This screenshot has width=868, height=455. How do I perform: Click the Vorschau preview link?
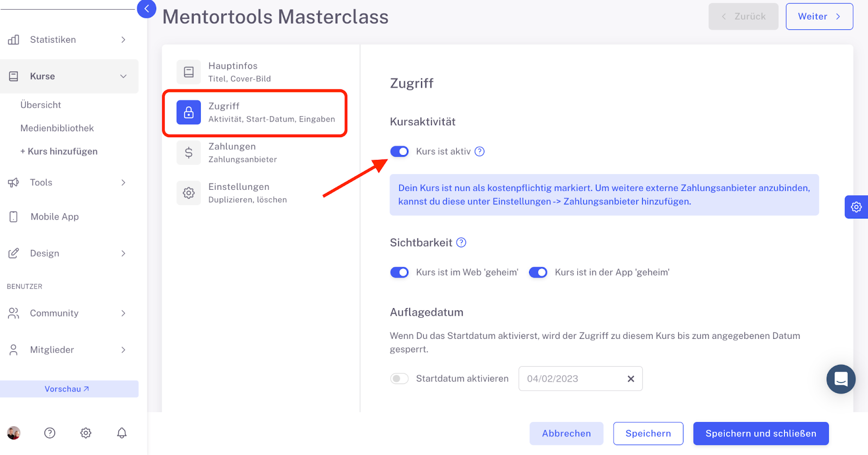[69, 389]
